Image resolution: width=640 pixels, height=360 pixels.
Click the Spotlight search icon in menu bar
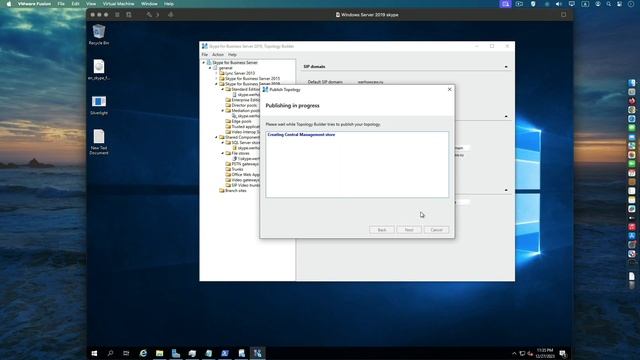coord(609,4)
